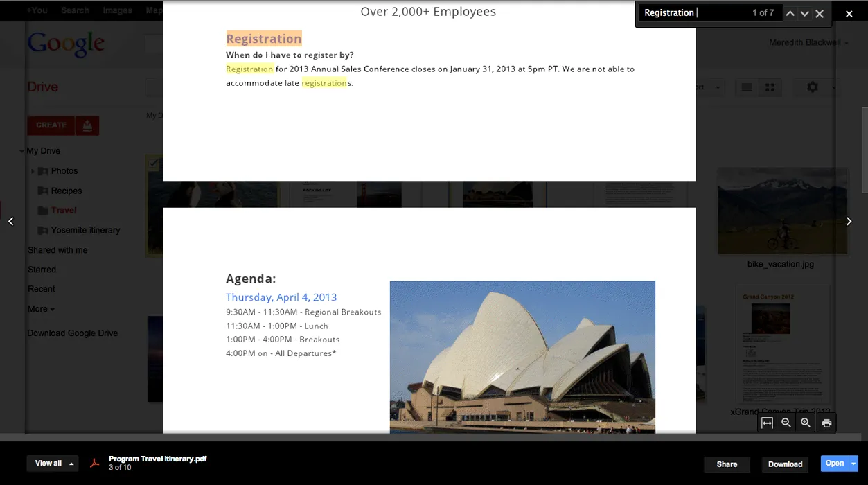Click the Share button
Screen dimensions: 868x485
point(727,464)
